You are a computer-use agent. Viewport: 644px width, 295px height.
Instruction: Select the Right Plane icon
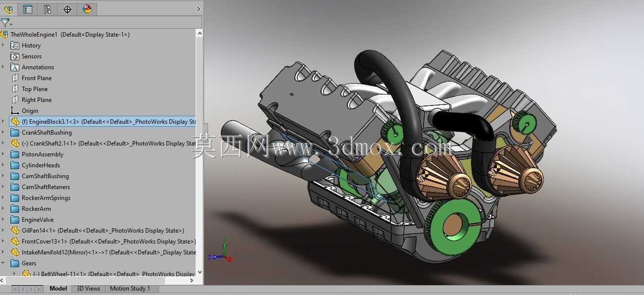15,100
